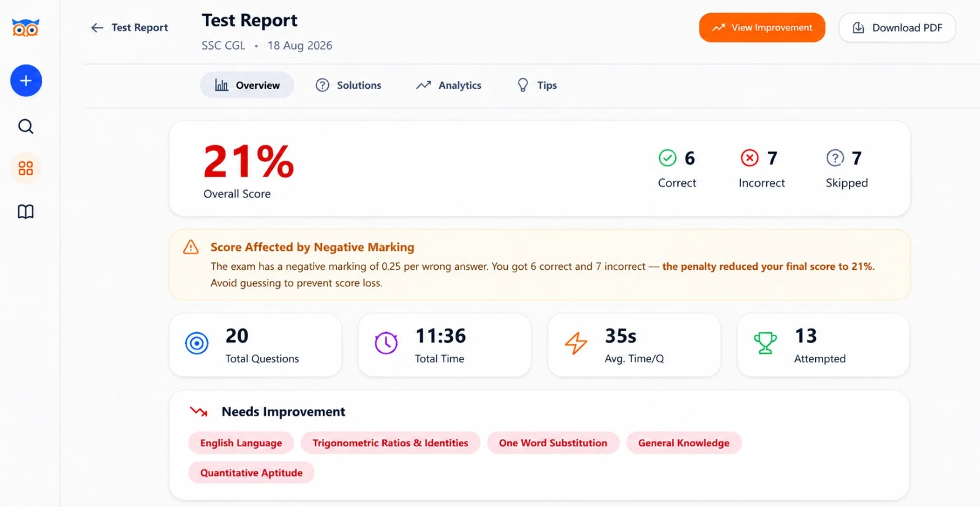Click the '18 Aug 2026' date
The height and width of the screenshot is (507, 980).
click(x=300, y=45)
